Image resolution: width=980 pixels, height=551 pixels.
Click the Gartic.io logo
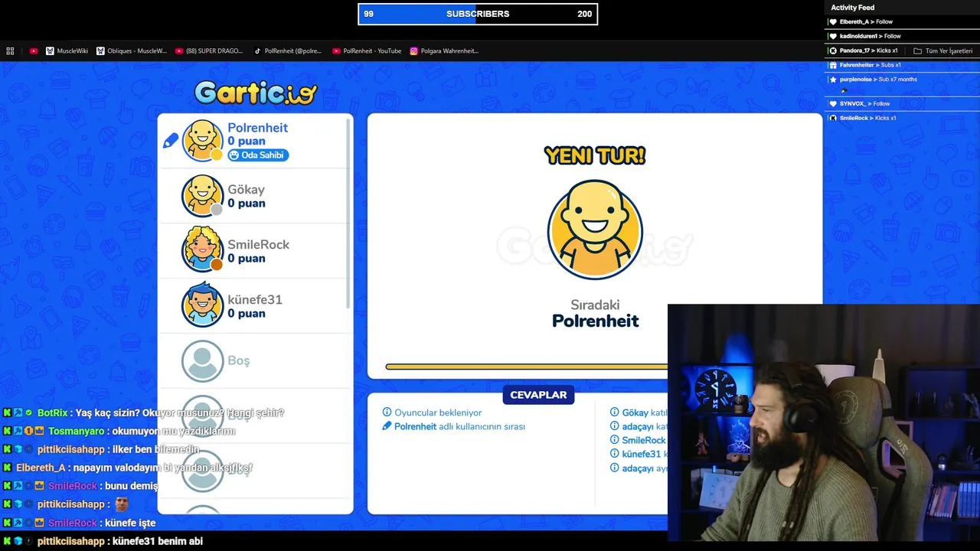[256, 93]
